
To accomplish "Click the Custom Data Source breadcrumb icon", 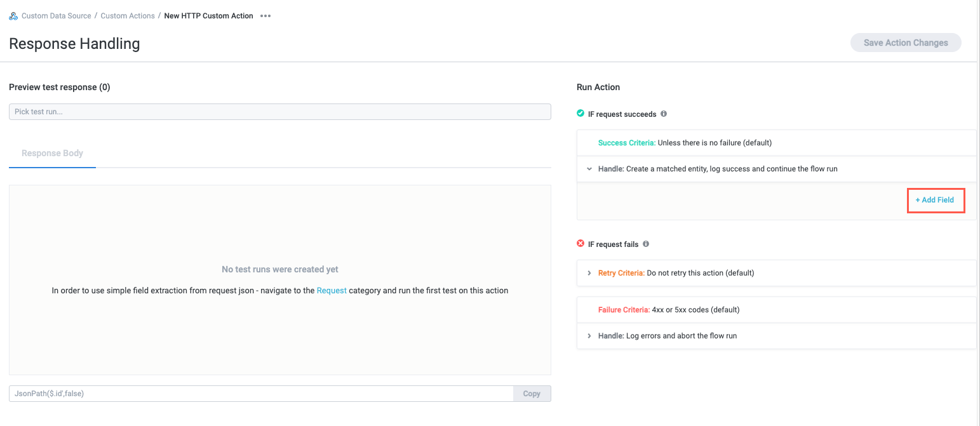I will (13, 16).
